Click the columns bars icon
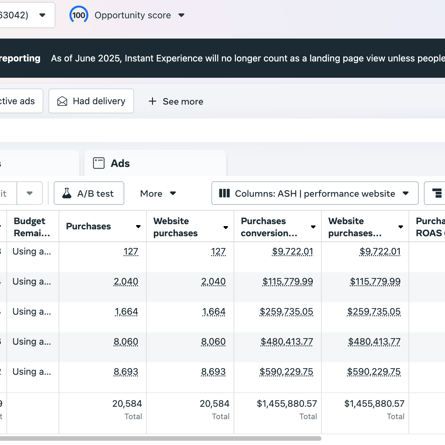 pyautogui.click(x=224, y=193)
